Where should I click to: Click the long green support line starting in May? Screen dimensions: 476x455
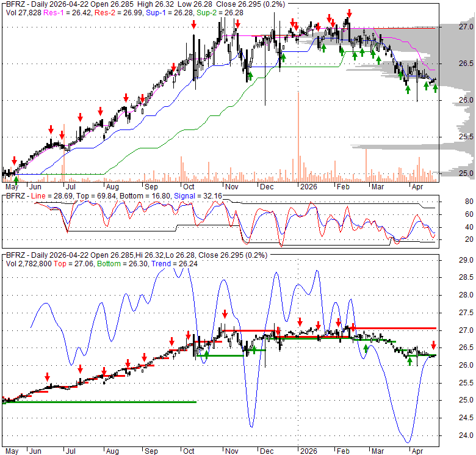99,402
